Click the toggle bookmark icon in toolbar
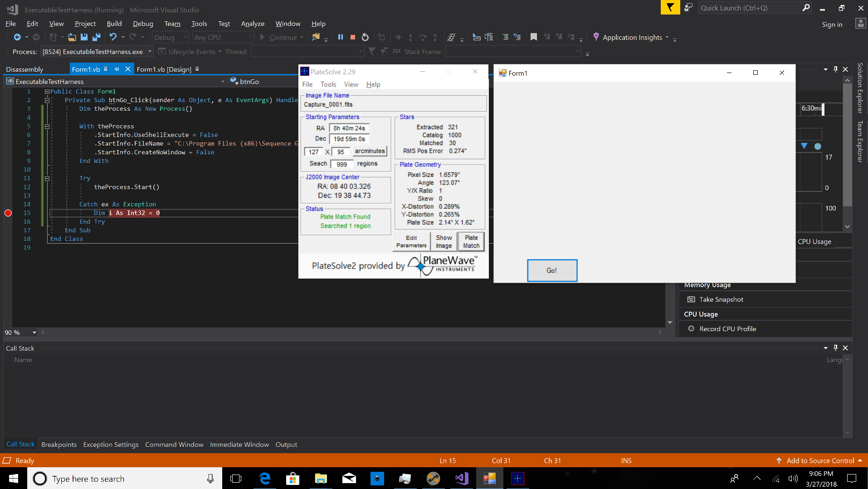The image size is (868, 489). tap(534, 37)
